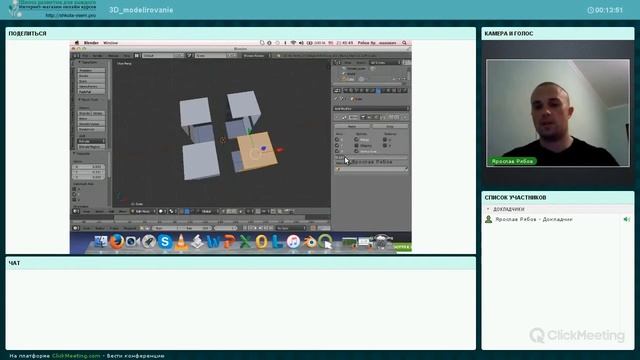Click the timeline editor type icon
The image size is (640, 360).
click(76, 228)
